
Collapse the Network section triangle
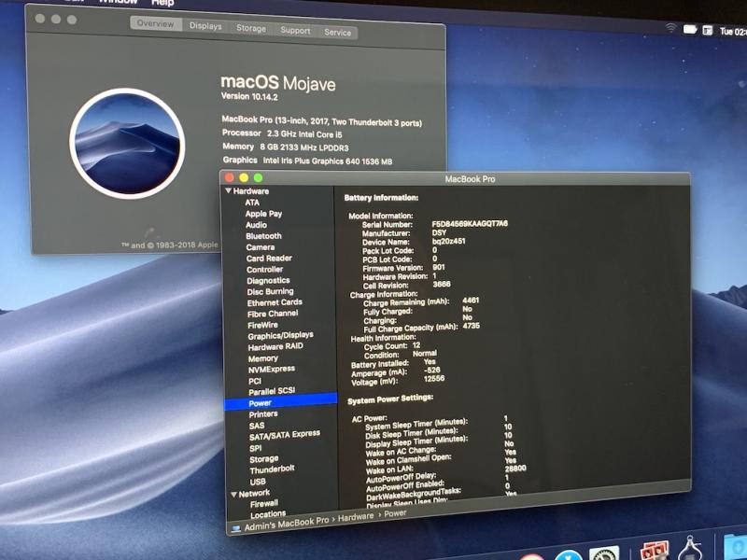[234, 495]
